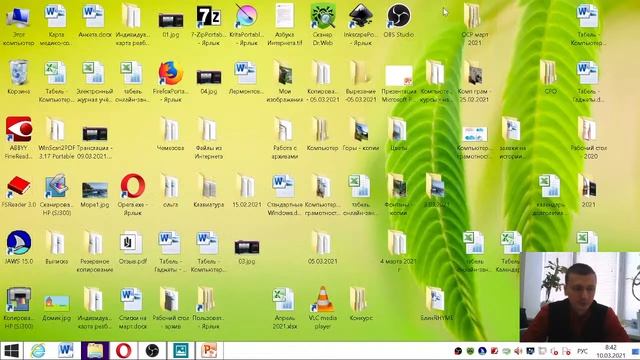Select the Копирова... HP (SJ300) icon
This screenshot has width=640, height=360.
coord(18,300)
